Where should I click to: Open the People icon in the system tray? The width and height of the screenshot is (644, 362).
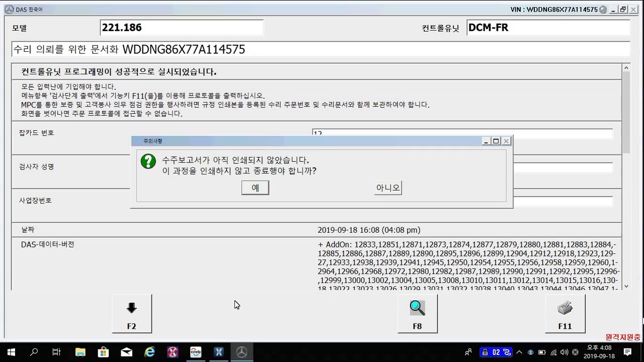468,352
